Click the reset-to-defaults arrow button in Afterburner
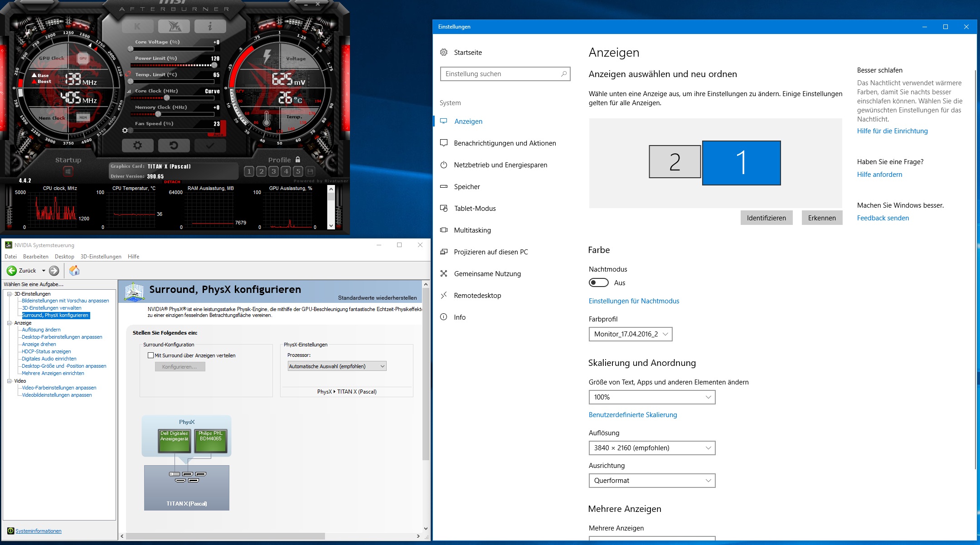 pyautogui.click(x=174, y=146)
